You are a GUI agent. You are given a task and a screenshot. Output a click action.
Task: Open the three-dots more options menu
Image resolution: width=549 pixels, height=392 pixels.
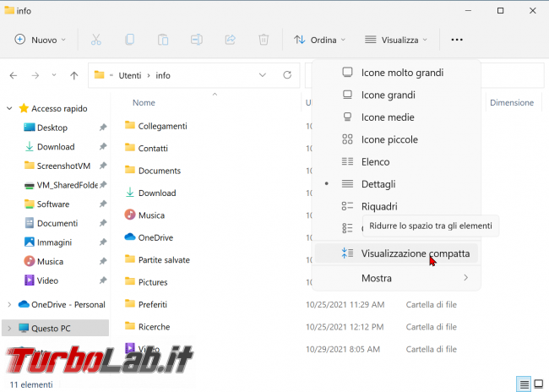[457, 40]
